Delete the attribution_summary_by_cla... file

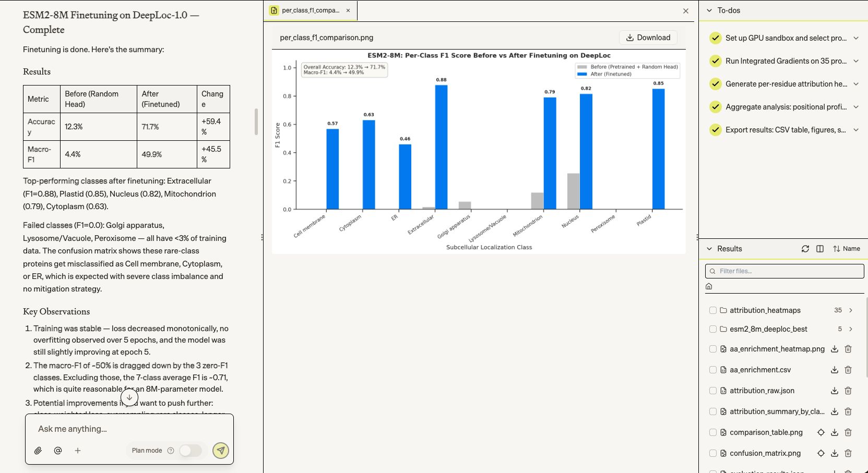click(848, 411)
